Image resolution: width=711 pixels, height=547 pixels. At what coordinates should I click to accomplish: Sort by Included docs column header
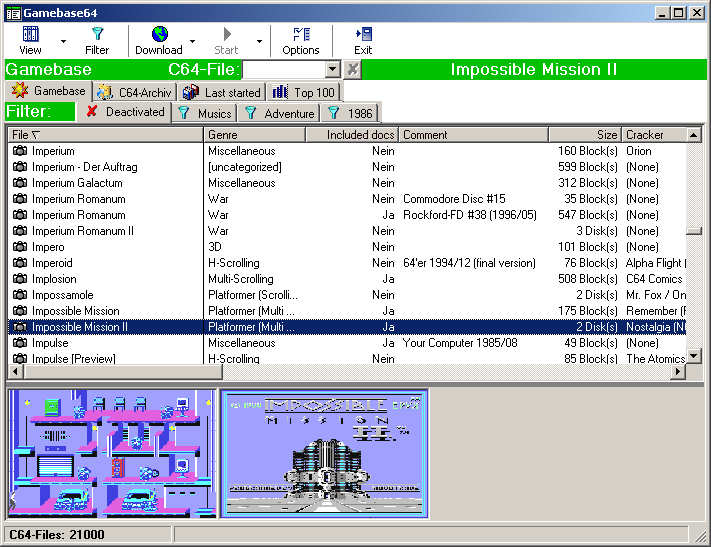(352, 135)
